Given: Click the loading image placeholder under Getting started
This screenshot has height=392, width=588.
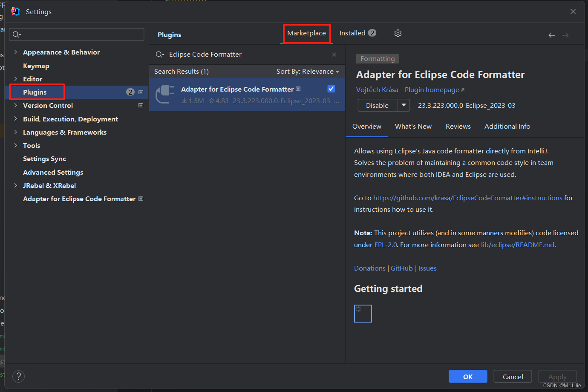Looking at the screenshot, I should tap(363, 314).
